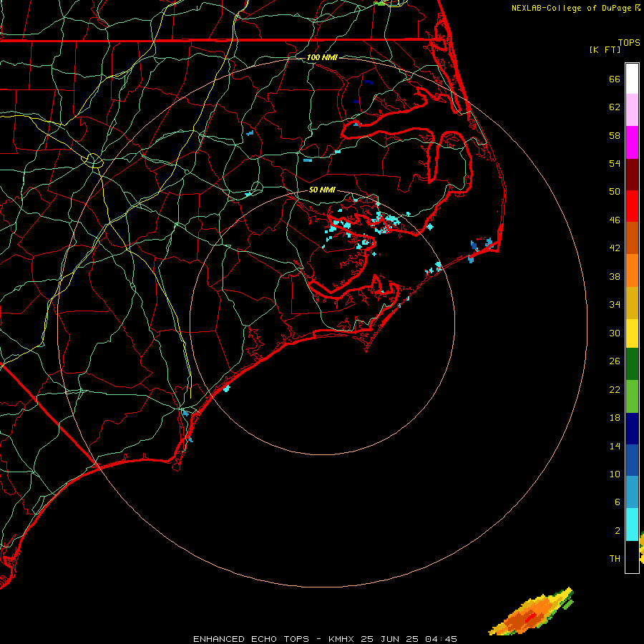Click legend value 58
Image resolution: width=644 pixels, height=644 pixels.
tap(615, 135)
